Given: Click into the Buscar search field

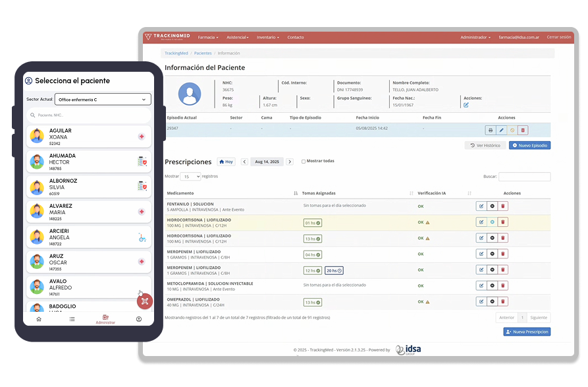Looking at the screenshot, I should click(x=524, y=177).
